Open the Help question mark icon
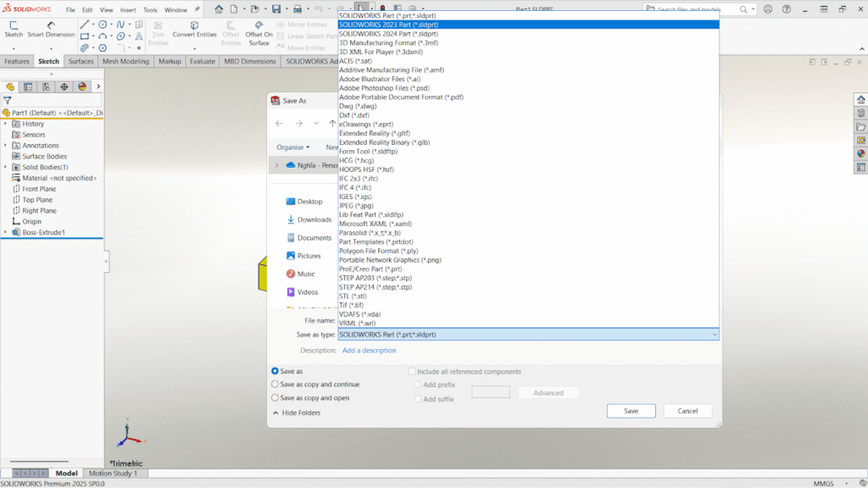The height and width of the screenshot is (488, 868). 786,9
